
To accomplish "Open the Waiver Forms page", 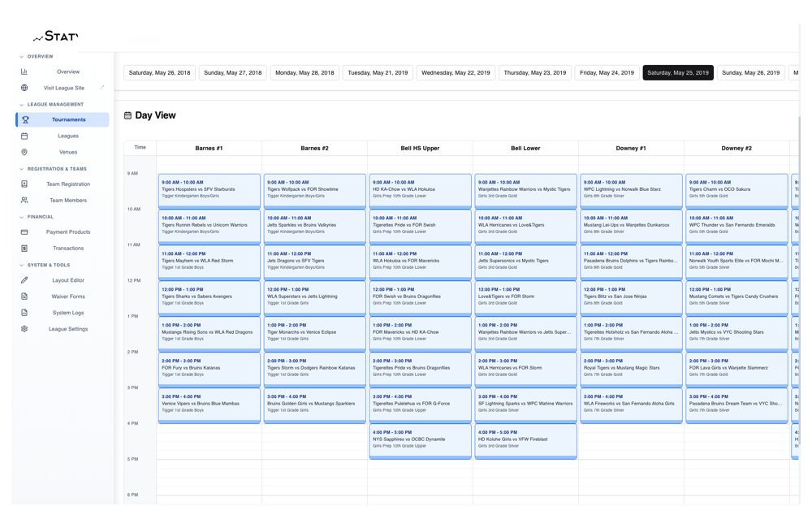I will [x=68, y=296].
